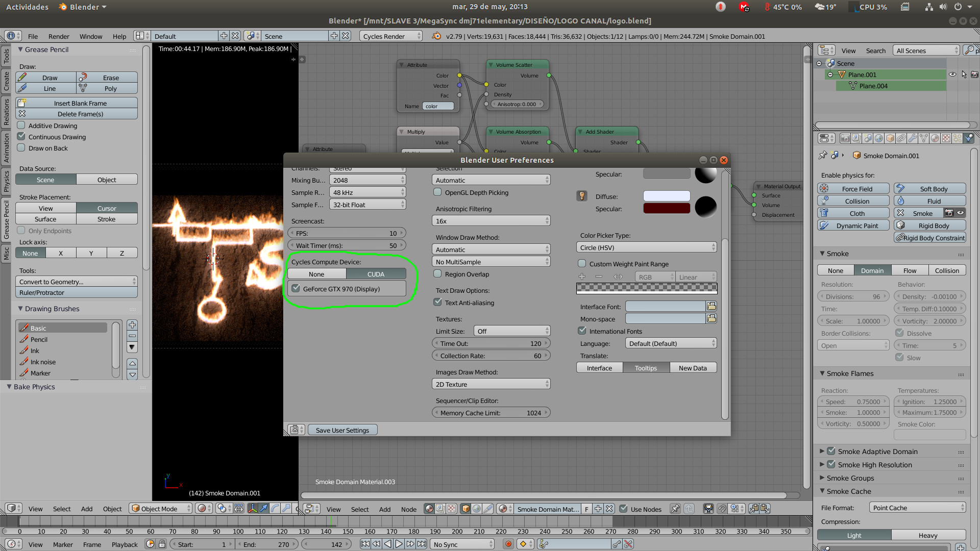The image size is (980, 551).
Task: Enable OpenGL Depth Picking
Action: coord(437,192)
